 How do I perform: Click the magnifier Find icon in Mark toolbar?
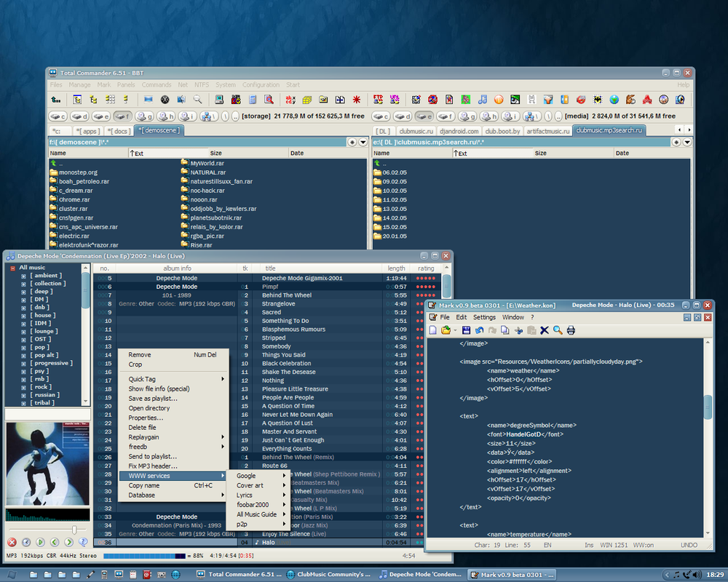click(x=558, y=330)
